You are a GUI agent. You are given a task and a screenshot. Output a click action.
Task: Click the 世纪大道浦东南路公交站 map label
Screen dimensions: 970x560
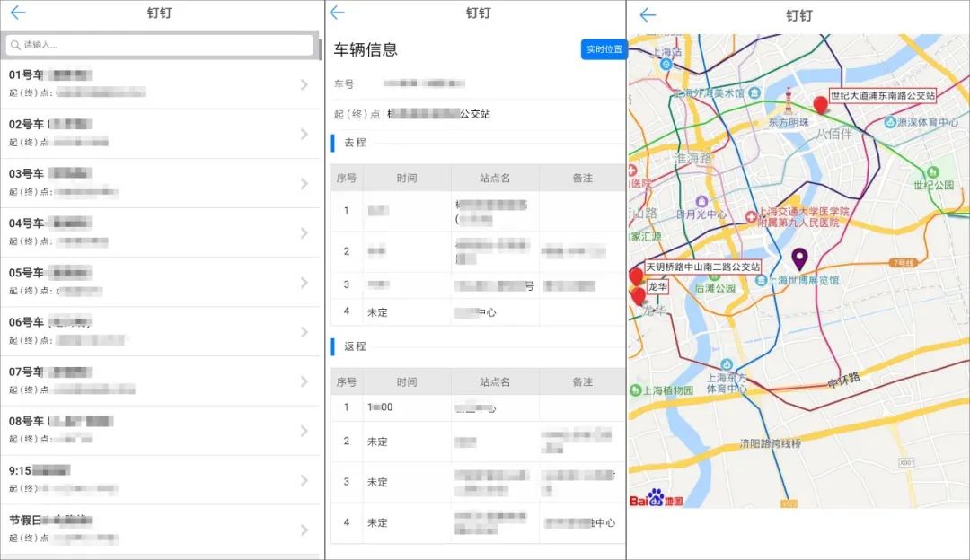pos(883,95)
